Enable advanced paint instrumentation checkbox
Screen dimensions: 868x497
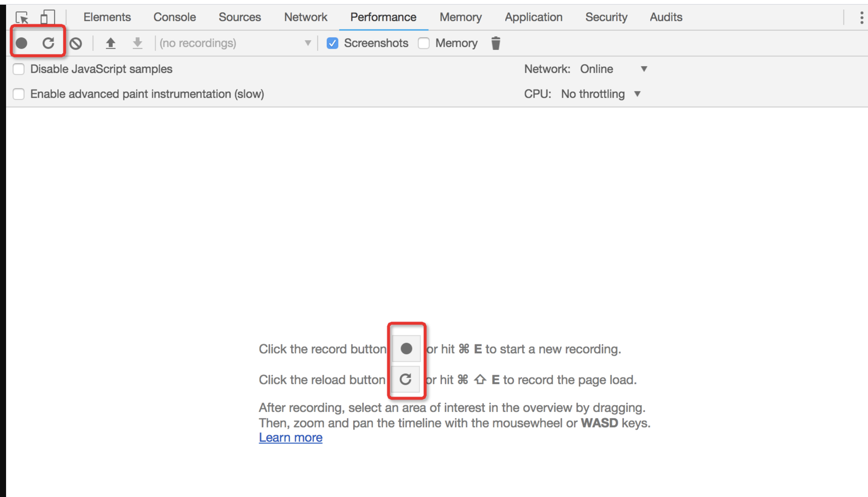click(x=19, y=94)
